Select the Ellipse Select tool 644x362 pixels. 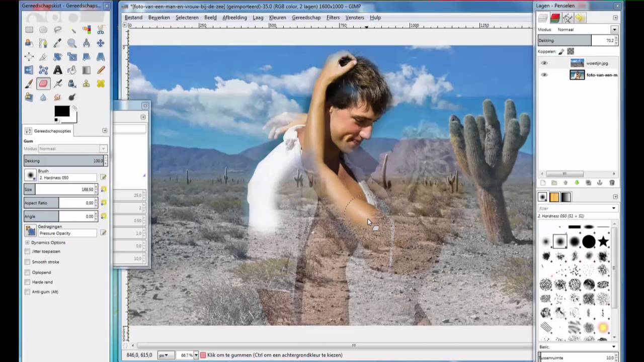coord(43,30)
